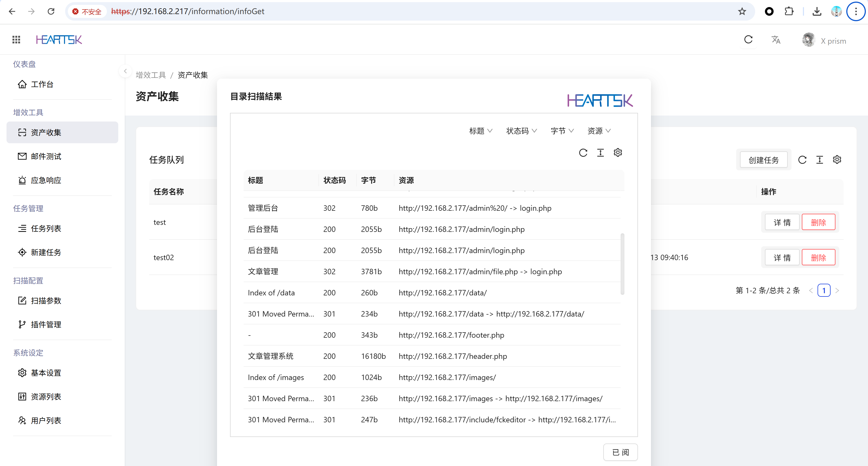Expand the 字节 filter dropdown

tap(562, 131)
